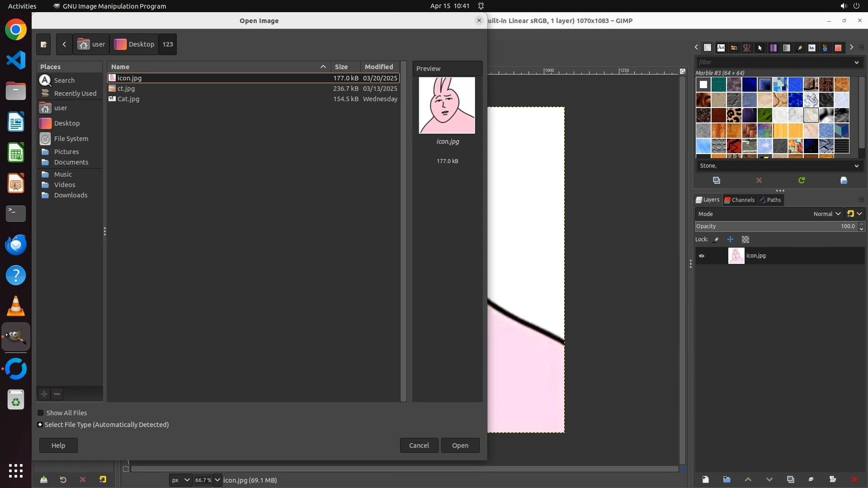Click the type-a-file-name pencil icon
Viewport: 868px width, 488px height.
click(x=44, y=44)
